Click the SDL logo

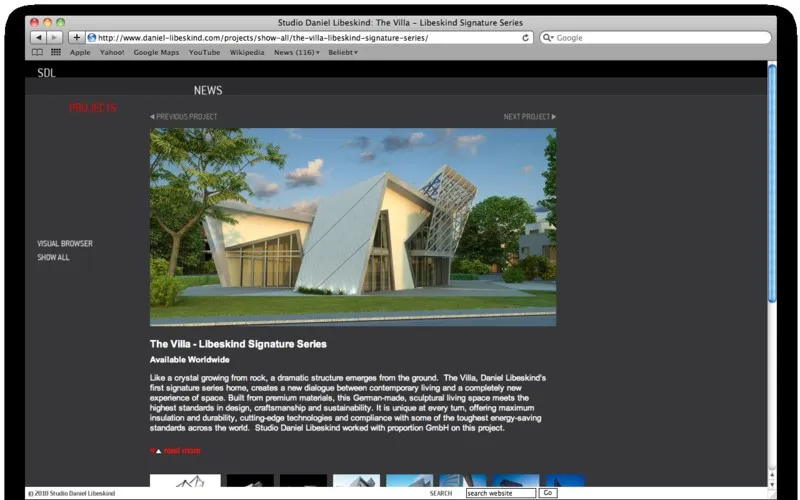(x=46, y=73)
